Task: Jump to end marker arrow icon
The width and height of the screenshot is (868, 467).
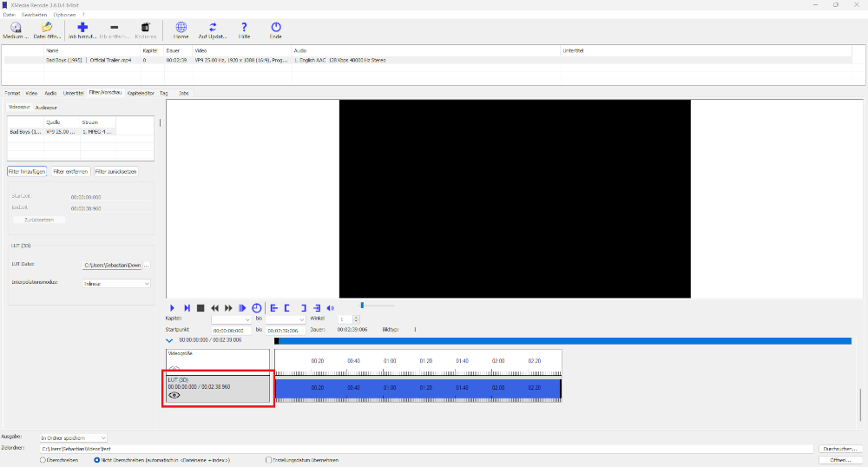Action: click(317, 308)
